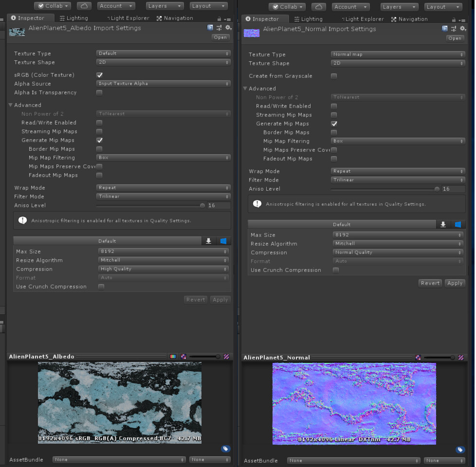Image resolution: width=476 pixels, height=467 pixels.
Task: Uncheck Generate Mip Maps in Albedo settings
Action: tap(100, 140)
